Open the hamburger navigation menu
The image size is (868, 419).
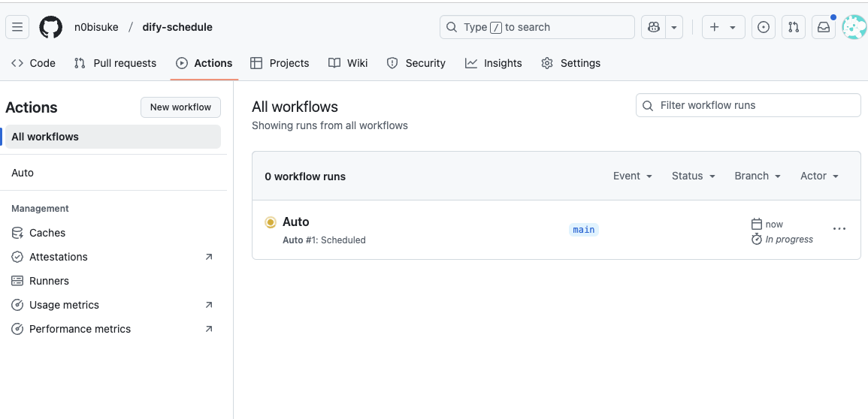coord(17,27)
